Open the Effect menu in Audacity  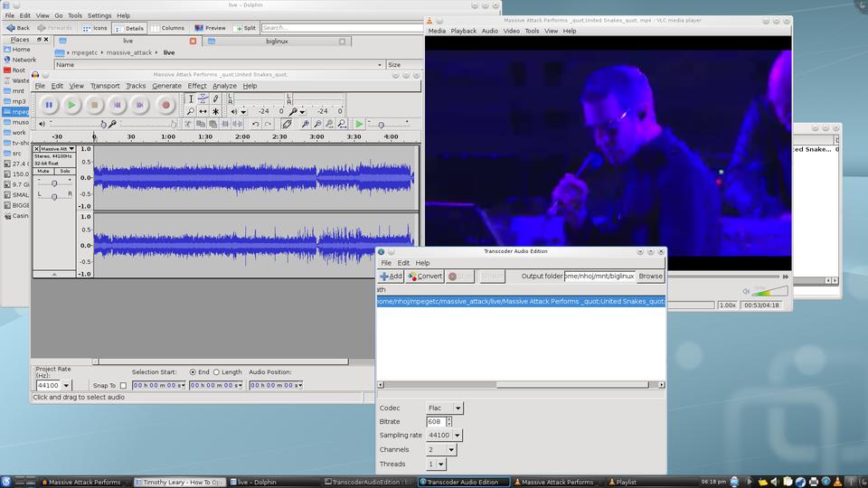coord(196,86)
